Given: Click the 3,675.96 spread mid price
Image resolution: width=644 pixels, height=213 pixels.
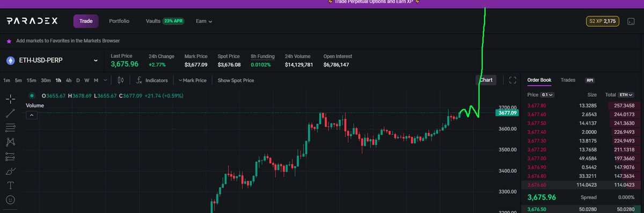Looking at the screenshot, I should click(541, 197).
